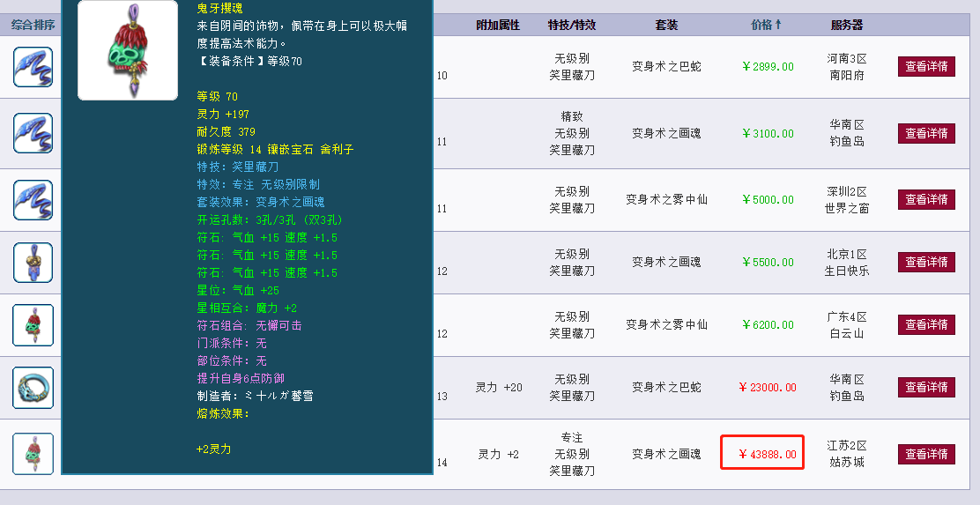
Task: Click server text 广东4区 白云山
Action: (x=847, y=325)
